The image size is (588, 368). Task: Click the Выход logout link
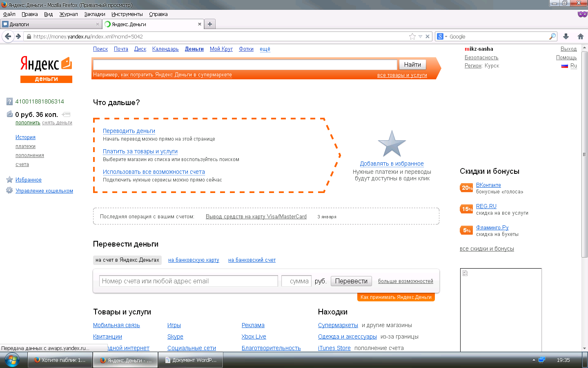click(x=568, y=49)
